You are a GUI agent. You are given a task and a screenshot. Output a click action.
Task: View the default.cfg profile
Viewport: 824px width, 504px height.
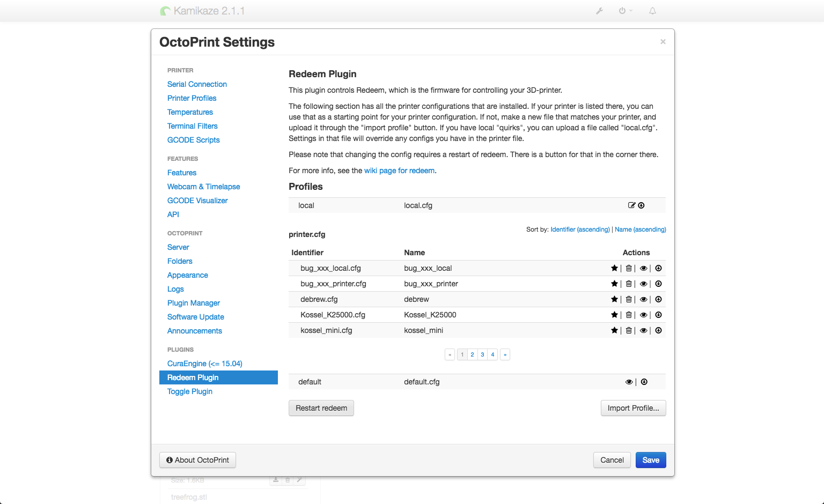tap(629, 382)
